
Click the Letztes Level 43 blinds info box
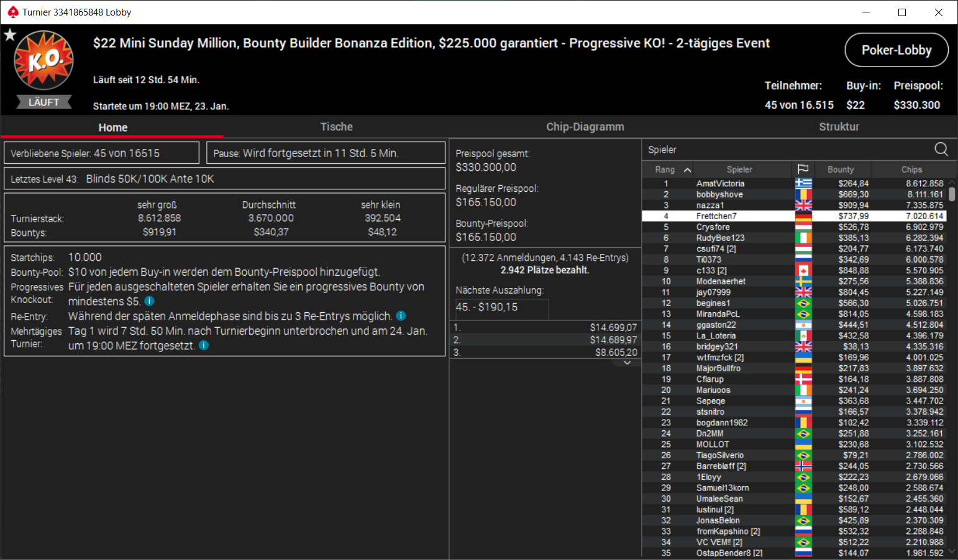click(x=225, y=178)
